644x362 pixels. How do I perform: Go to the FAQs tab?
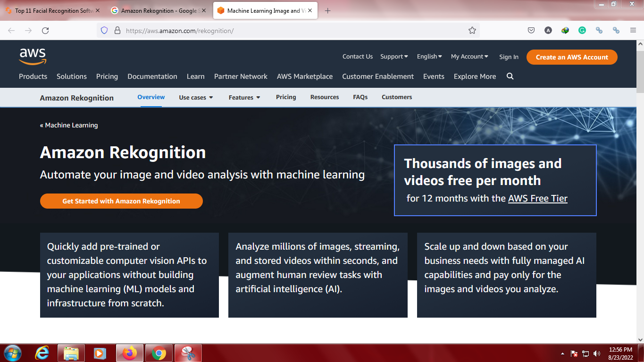(360, 97)
